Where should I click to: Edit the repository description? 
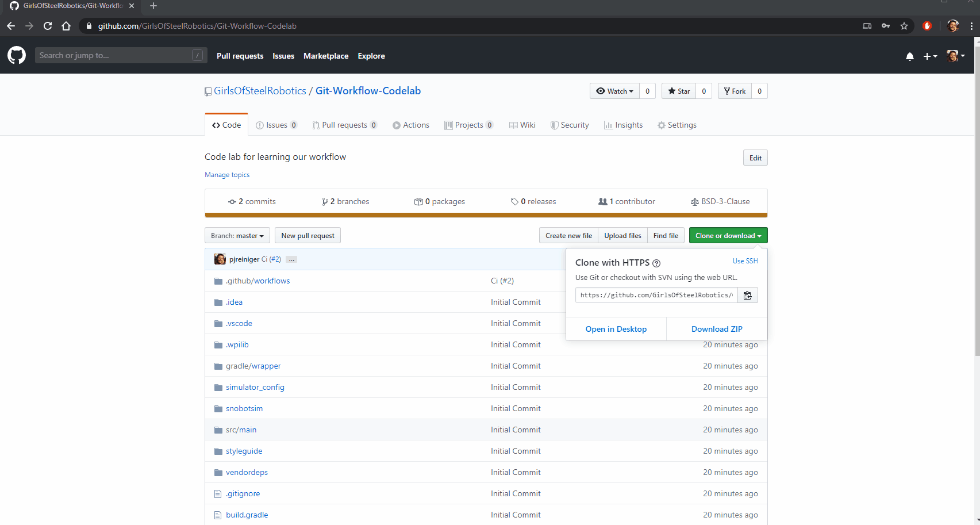(755, 158)
